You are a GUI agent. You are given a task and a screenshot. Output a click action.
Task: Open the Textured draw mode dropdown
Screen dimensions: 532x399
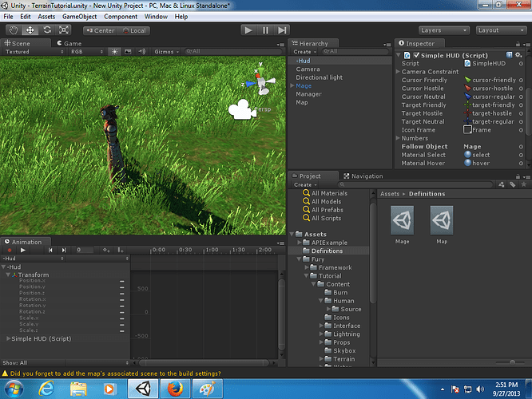(x=34, y=52)
